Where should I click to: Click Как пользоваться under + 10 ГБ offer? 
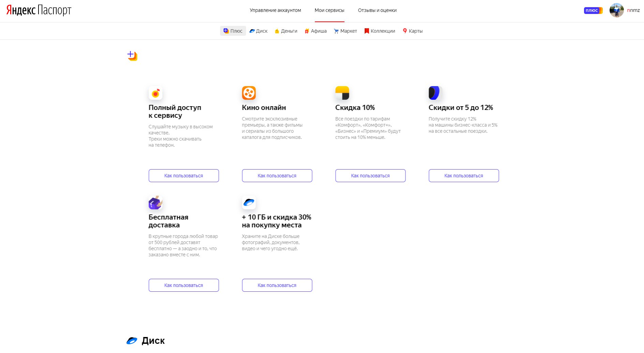point(277,285)
